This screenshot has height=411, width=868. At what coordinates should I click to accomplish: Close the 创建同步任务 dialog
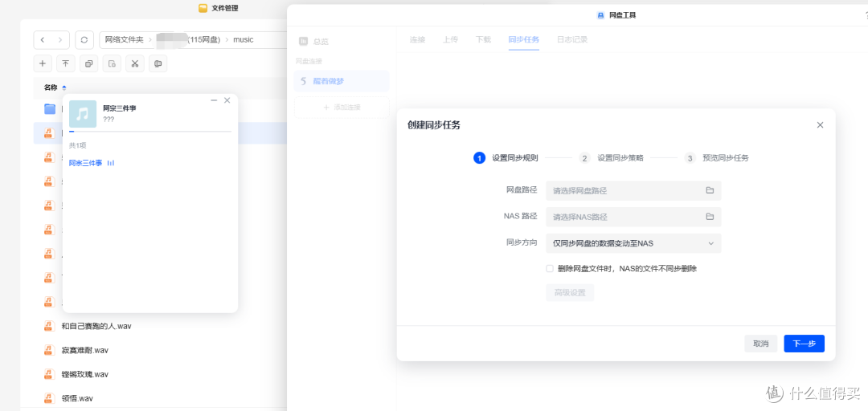[x=821, y=125]
